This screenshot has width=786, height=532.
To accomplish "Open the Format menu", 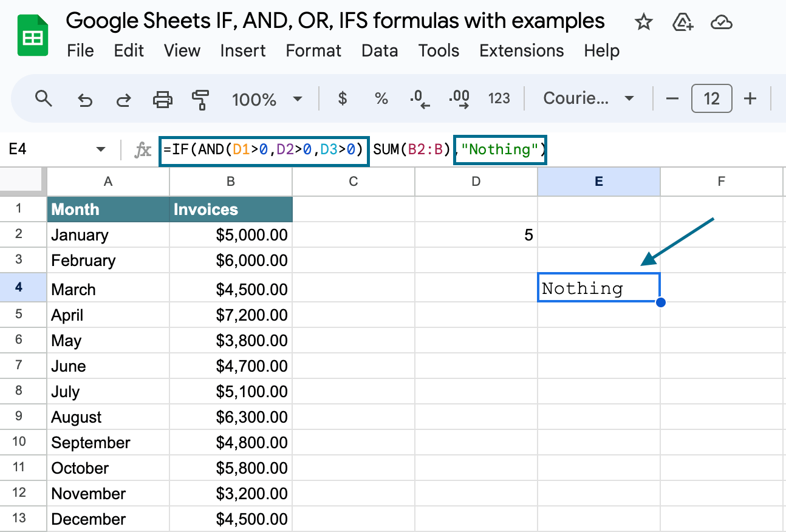I will (x=313, y=51).
